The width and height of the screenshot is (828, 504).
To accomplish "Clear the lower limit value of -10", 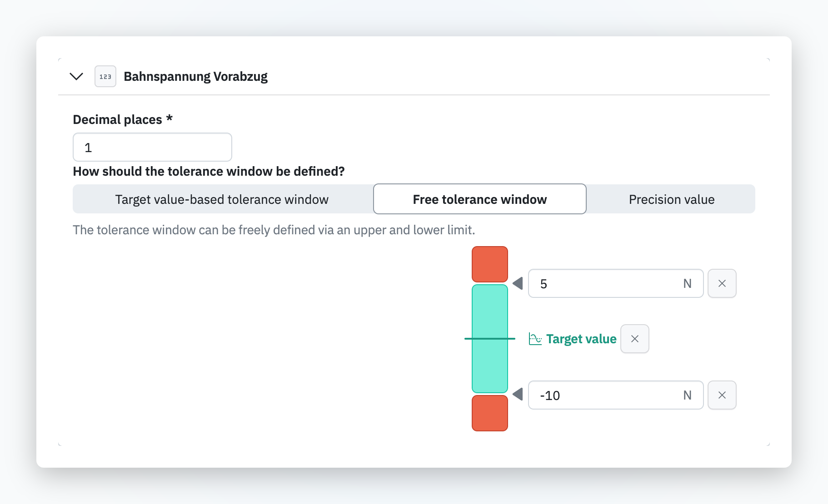I will coord(722,395).
